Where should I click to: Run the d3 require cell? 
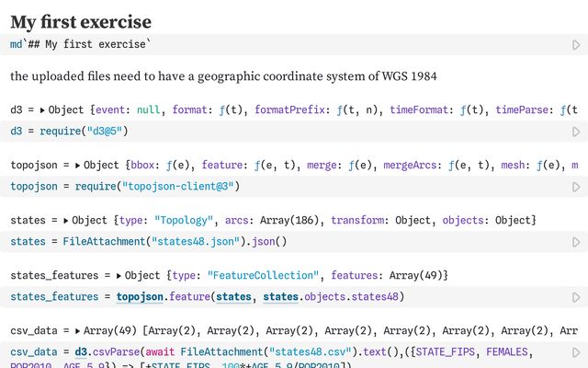coord(576,132)
